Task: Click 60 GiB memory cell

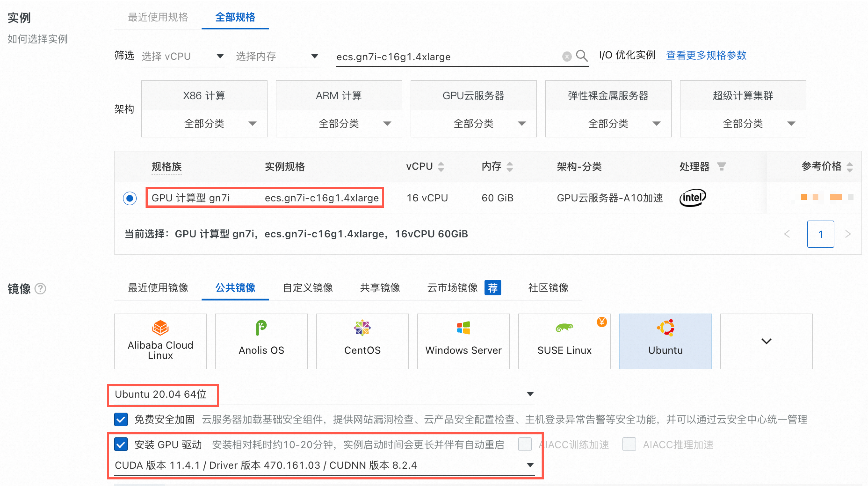Action: (497, 198)
